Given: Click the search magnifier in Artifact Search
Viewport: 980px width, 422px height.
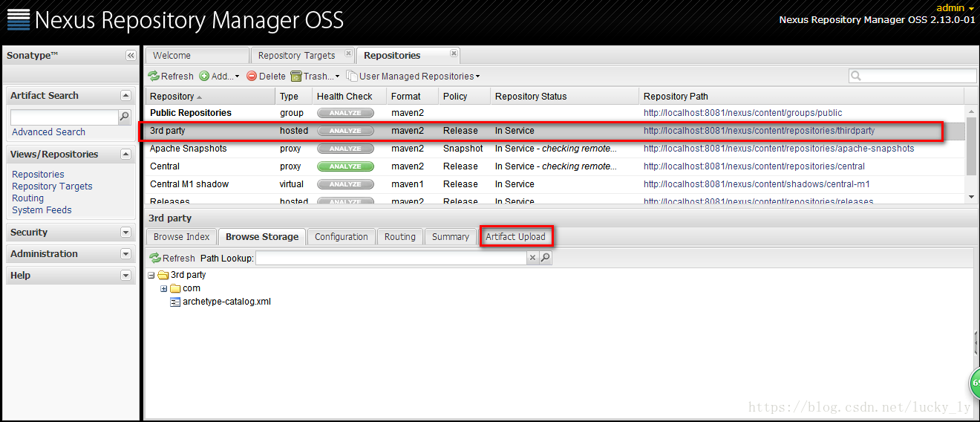Looking at the screenshot, I should 125,117.
